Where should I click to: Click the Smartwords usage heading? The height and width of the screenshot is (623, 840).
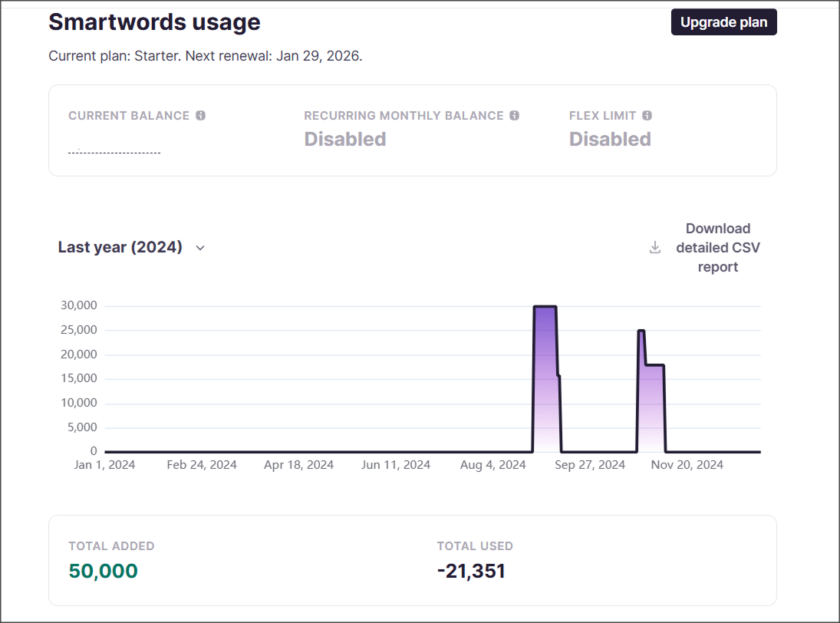154,22
